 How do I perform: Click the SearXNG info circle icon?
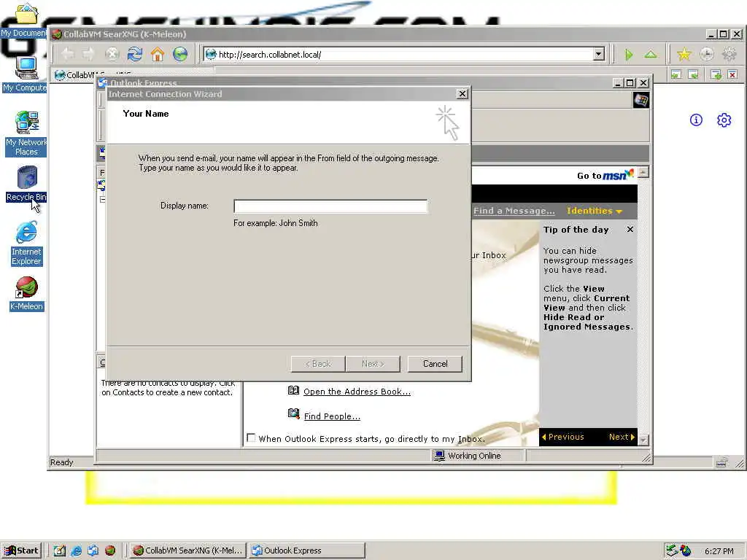696,120
